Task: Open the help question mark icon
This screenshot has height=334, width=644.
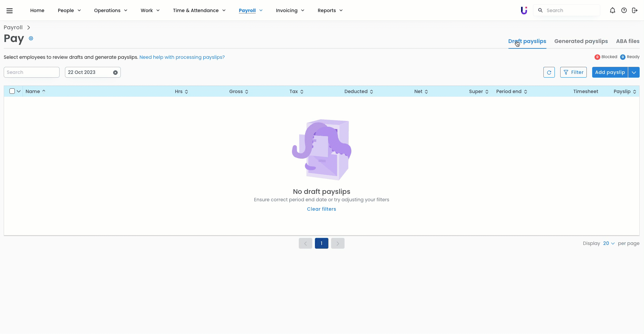Action: [x=624, y=10]
